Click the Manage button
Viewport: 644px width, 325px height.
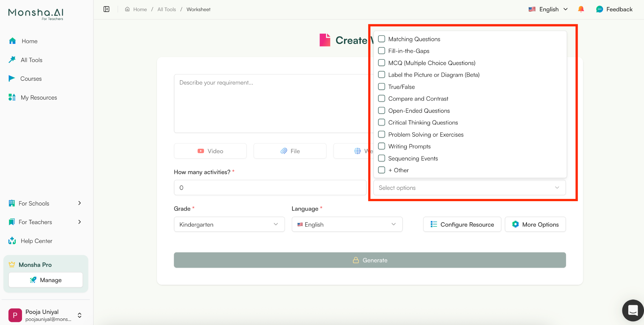pyautogui.click(x=46, y=280)
